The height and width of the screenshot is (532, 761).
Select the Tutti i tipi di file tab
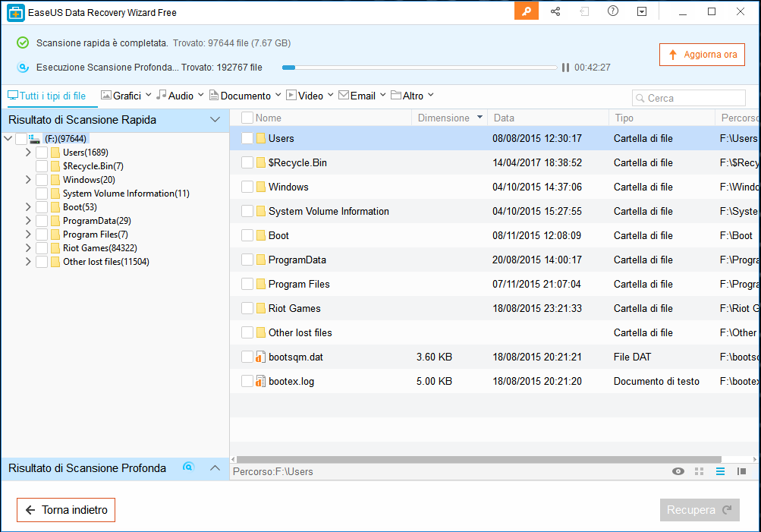point(46,96)
